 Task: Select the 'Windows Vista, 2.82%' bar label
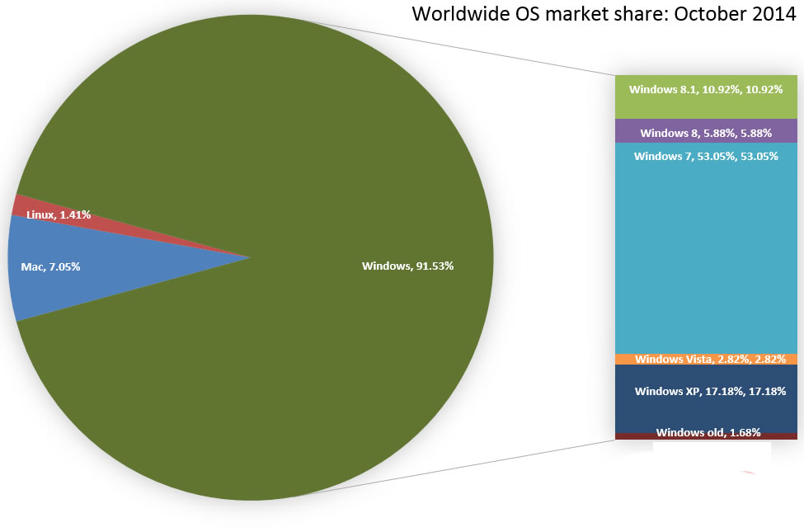(x=710, y=359)
